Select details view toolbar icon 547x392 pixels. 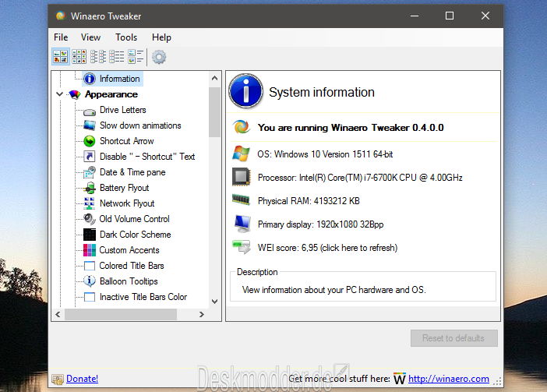117,56
